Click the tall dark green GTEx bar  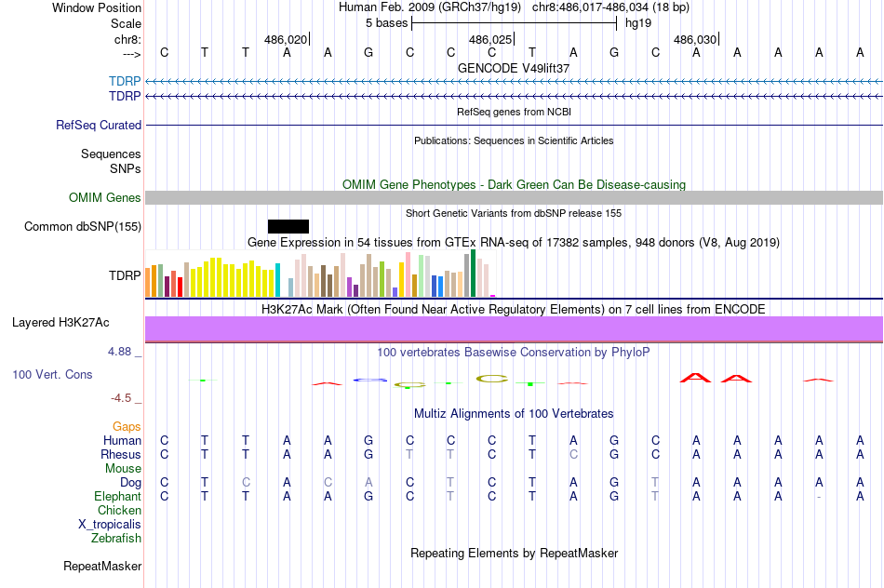473,274
